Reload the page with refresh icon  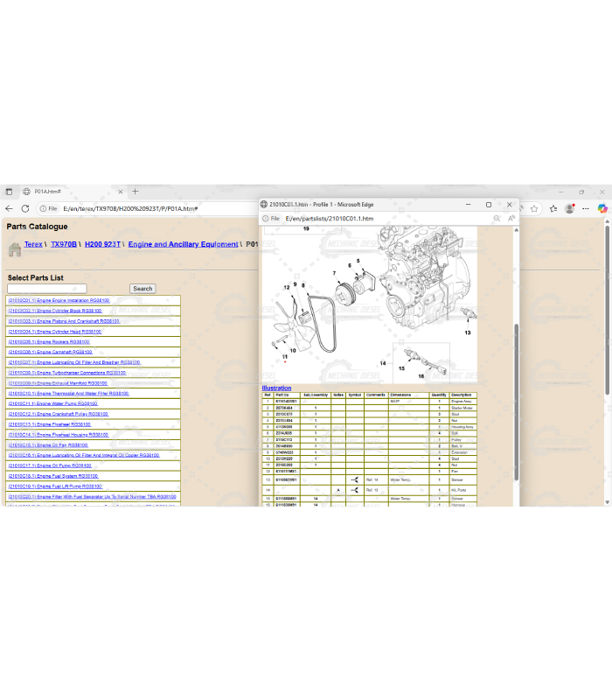click(24, 209)
